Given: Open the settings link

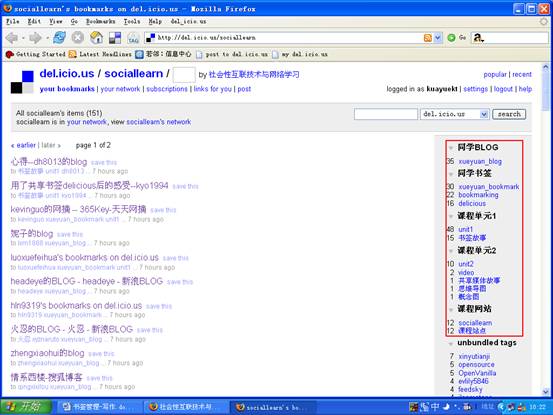Looking at the screenshot, I should click(475, 89).
